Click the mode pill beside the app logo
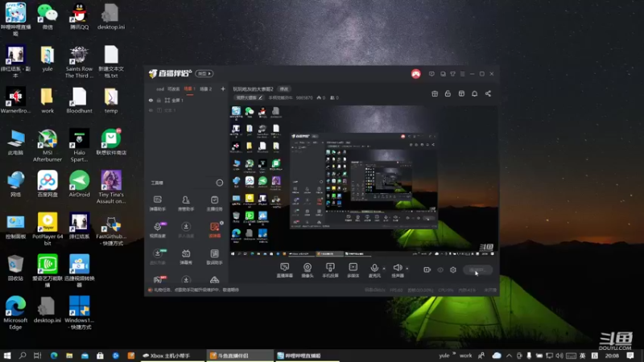644x362 pixels. (204, 73)
